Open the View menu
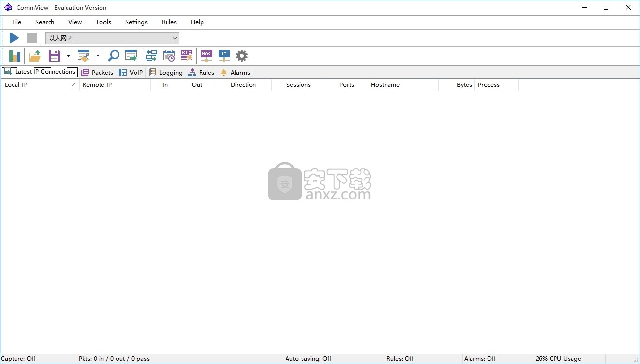640x364 pixels. point(75,22)
